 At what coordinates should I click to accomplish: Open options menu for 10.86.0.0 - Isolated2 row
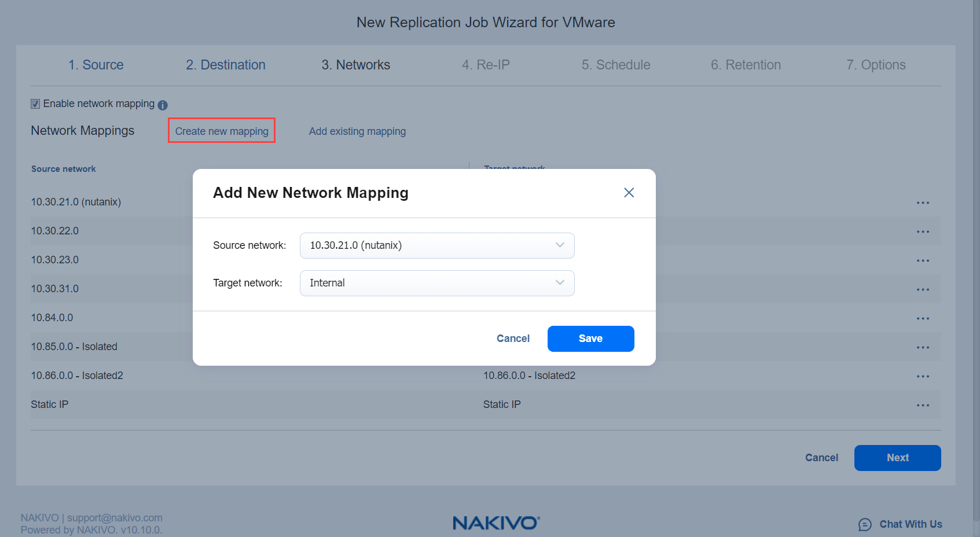(923, 376)
